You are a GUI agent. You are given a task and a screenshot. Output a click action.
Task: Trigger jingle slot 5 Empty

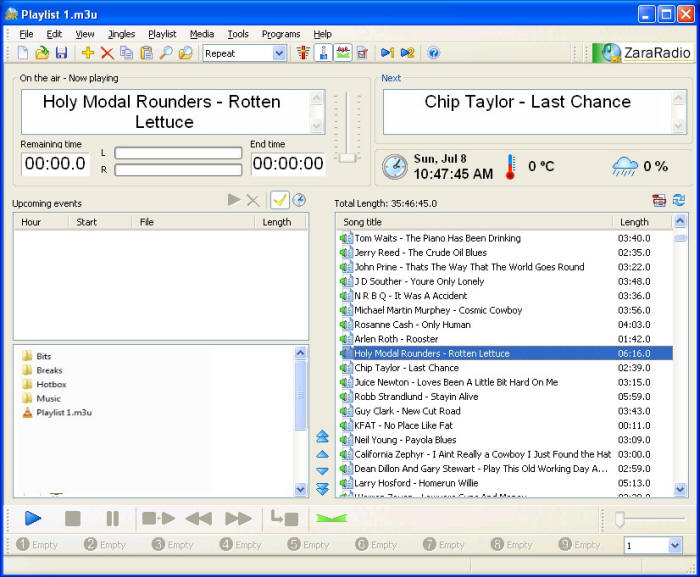(x=308, y=545)
